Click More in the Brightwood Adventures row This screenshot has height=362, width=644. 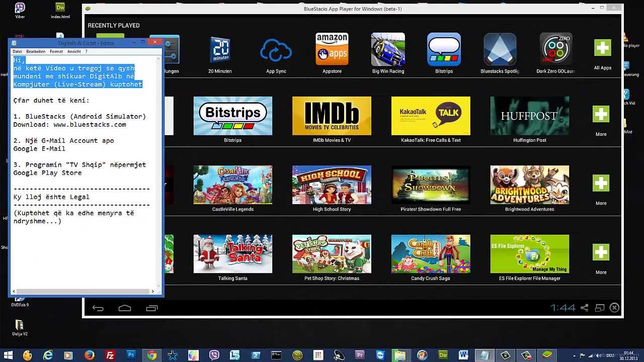coord(601,183)
